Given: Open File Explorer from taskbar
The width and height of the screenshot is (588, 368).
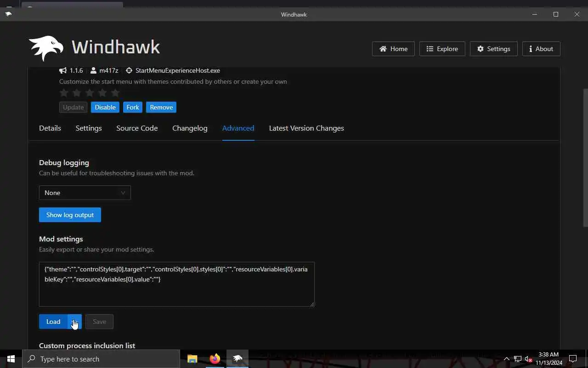Looking at the screenshot, I should tap(192, 359).
